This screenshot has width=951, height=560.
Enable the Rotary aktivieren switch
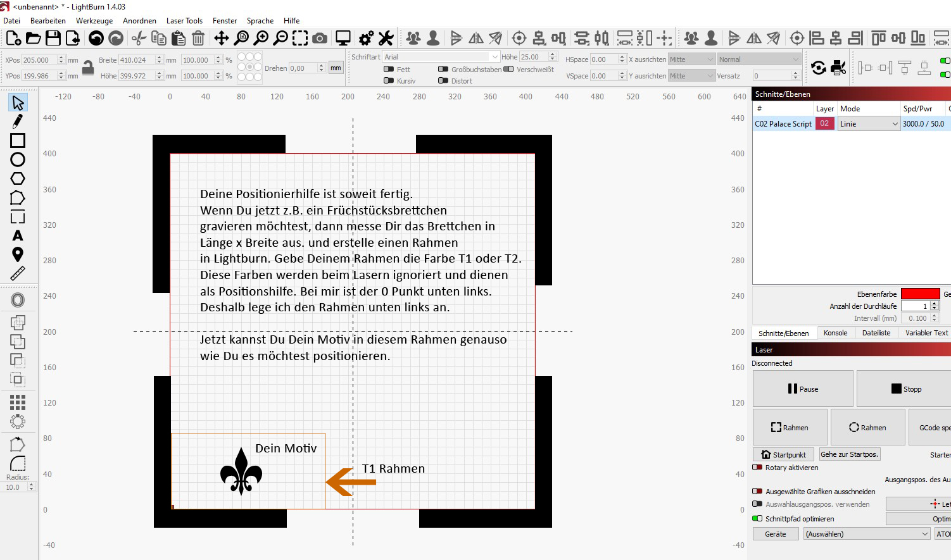coord(757,468)
